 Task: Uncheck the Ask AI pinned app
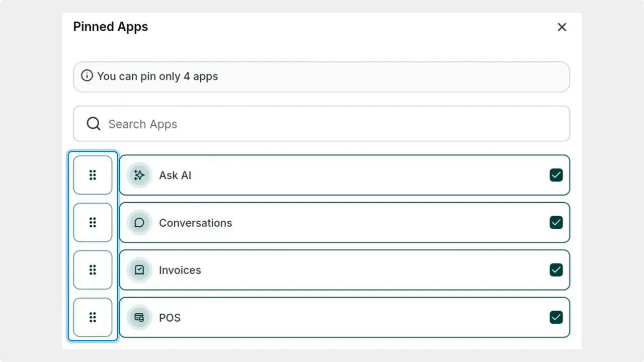[x=556, y=175]
